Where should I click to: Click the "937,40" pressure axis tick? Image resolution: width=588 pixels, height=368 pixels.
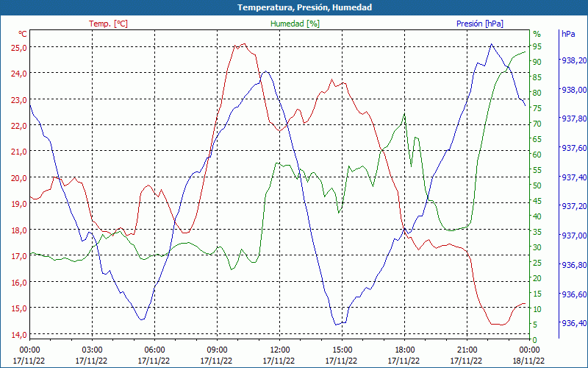[x=573, y=177]
